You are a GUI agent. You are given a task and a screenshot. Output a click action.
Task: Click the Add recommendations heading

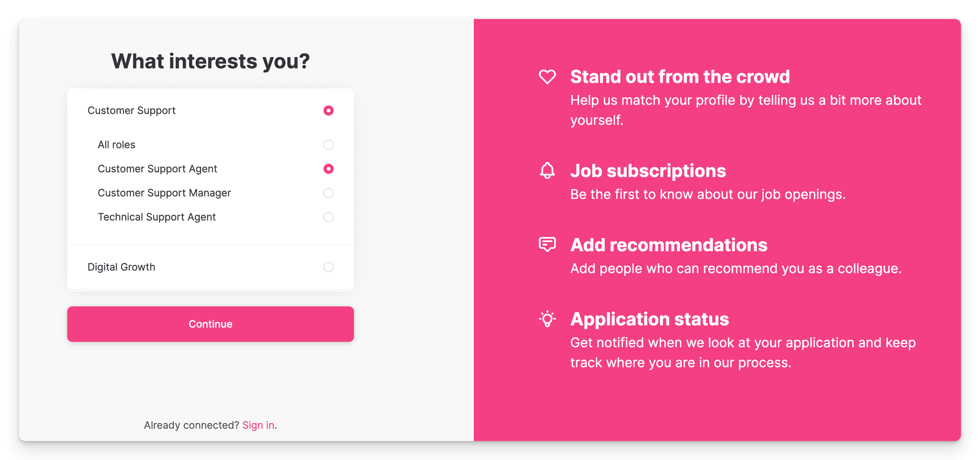669,245
